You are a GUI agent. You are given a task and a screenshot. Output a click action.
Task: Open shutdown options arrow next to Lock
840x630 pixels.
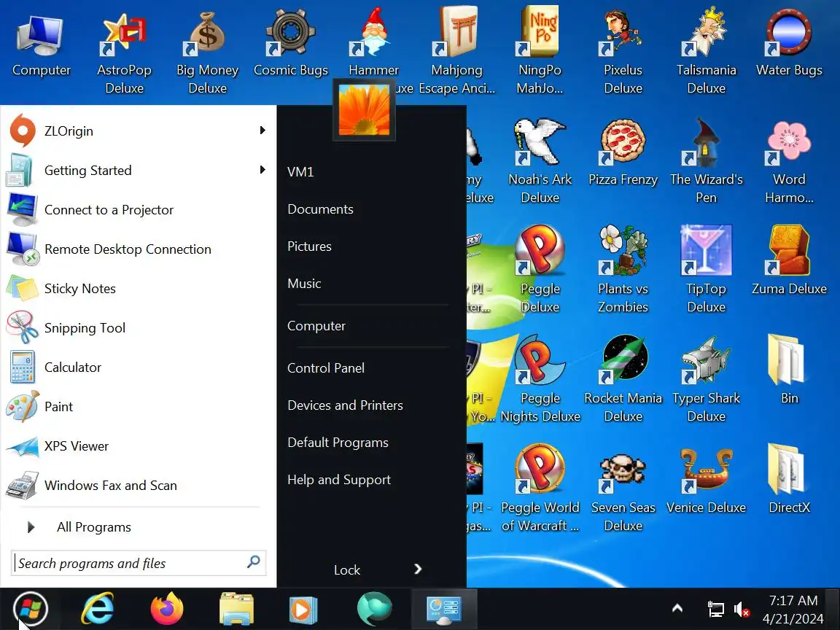pos(418,569)
